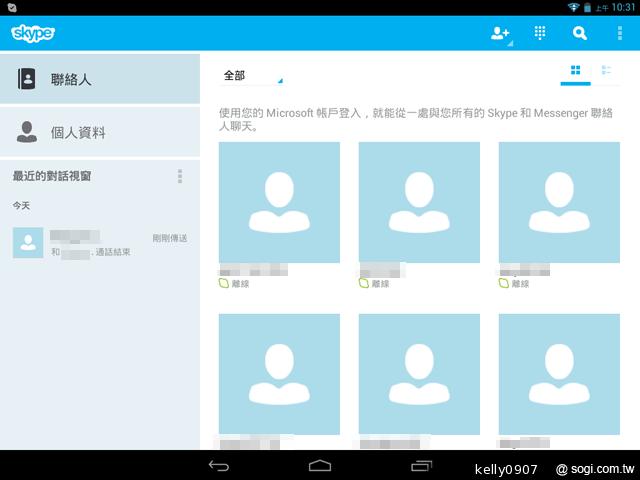This screenshot has height=480, width=640.
Task: Open options menu for 最近的對話視窗
Action: 180,176
